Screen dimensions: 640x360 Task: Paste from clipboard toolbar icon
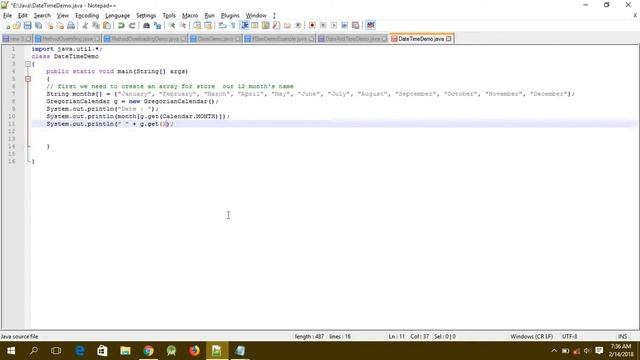pos(107,25)
